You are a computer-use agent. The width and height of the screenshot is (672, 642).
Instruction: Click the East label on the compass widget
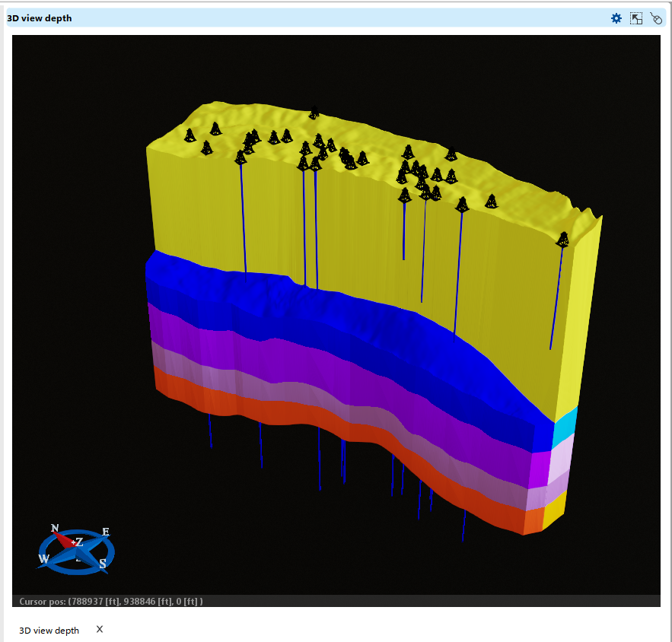(x=106, y=531)
